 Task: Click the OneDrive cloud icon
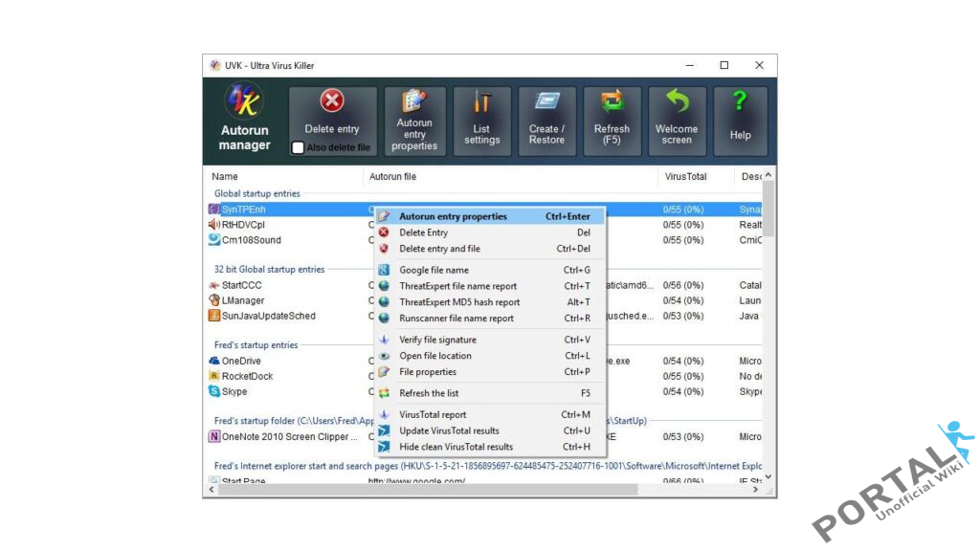coord(213,361)
